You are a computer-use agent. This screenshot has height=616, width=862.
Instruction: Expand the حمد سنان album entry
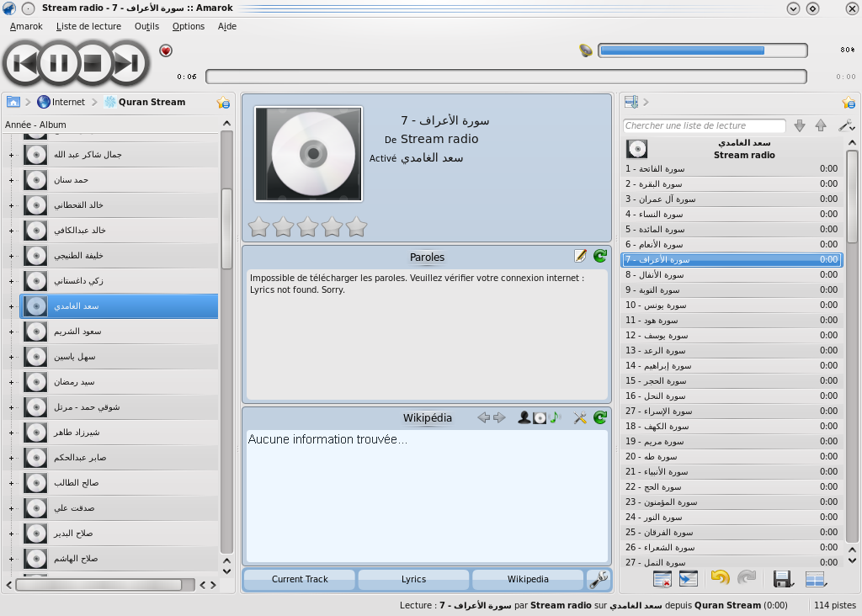tap(11, 180)
